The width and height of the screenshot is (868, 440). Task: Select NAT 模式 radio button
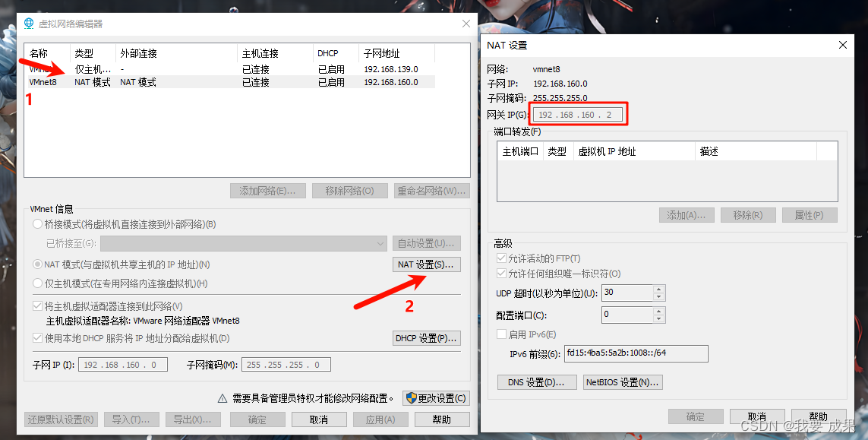[x=38, y=264]
